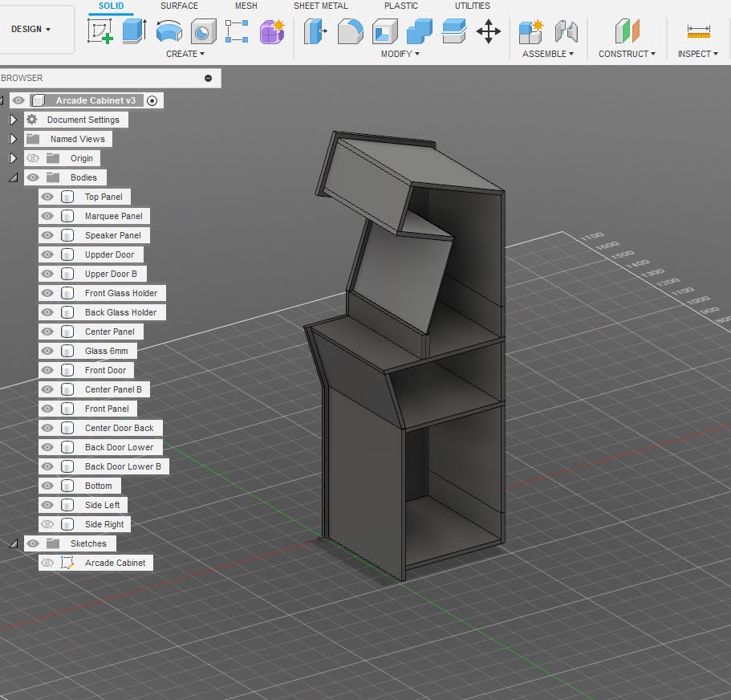Viewport: 731px width, 700px height.
Task: Activate Arcade Cabinet v3 radio button
Action: tap(152, 100)
